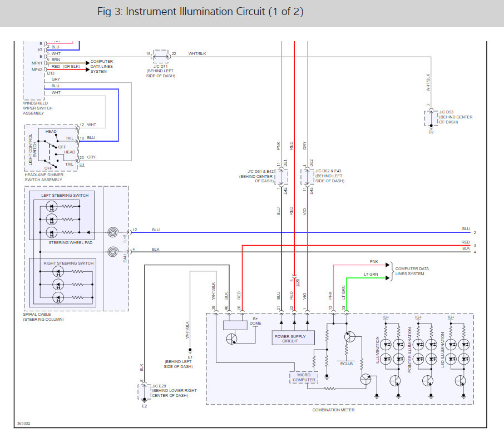Click the 'POINTER ILLUMINATION' vertical label
504x438 pixels.
[x=409, y=350]
